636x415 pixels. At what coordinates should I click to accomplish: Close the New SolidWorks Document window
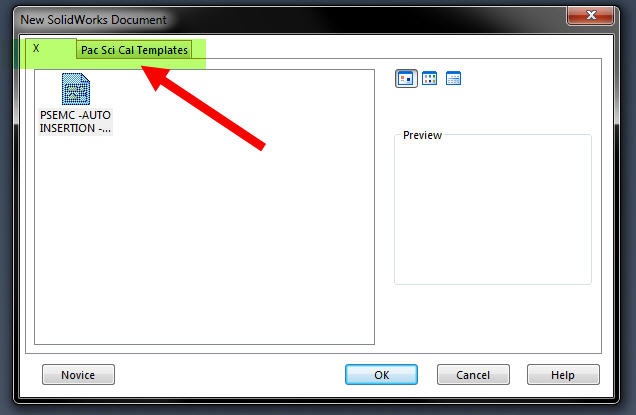pyautogui.click(x=591, y=15)
